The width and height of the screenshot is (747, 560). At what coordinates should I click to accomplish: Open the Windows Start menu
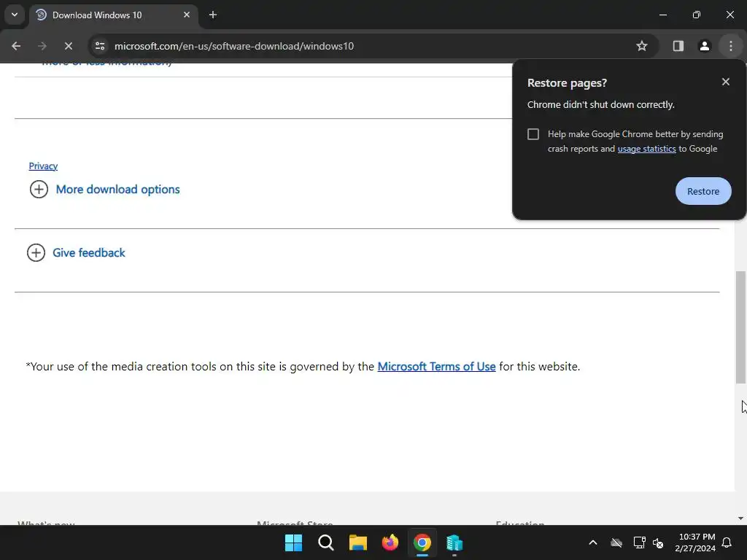293,542
